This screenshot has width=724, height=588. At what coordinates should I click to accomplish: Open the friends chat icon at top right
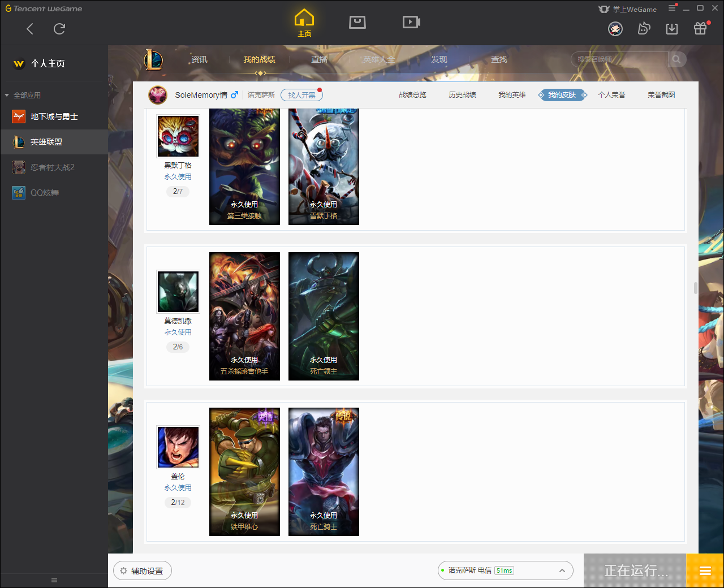pos(644,29)
